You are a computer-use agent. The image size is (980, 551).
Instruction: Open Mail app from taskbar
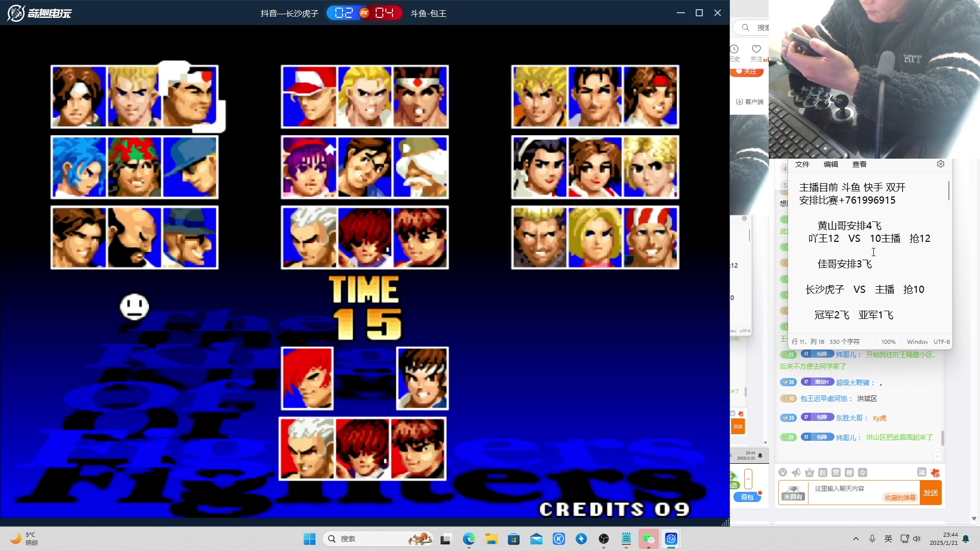536,539
